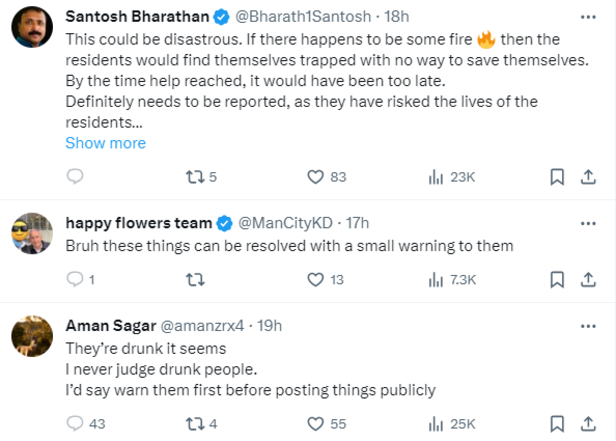Retweet Santosh Bharathan's post
Screen dimensions: 616x441
[194, 177]
